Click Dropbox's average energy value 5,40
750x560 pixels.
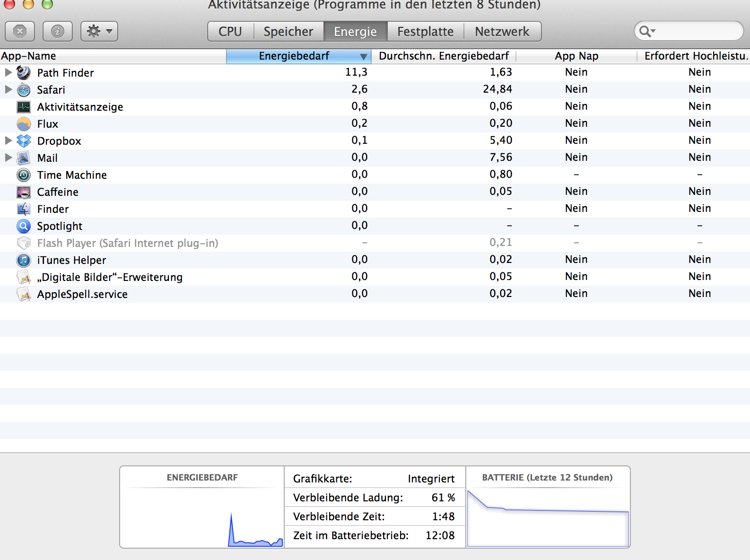click(501, 140)
